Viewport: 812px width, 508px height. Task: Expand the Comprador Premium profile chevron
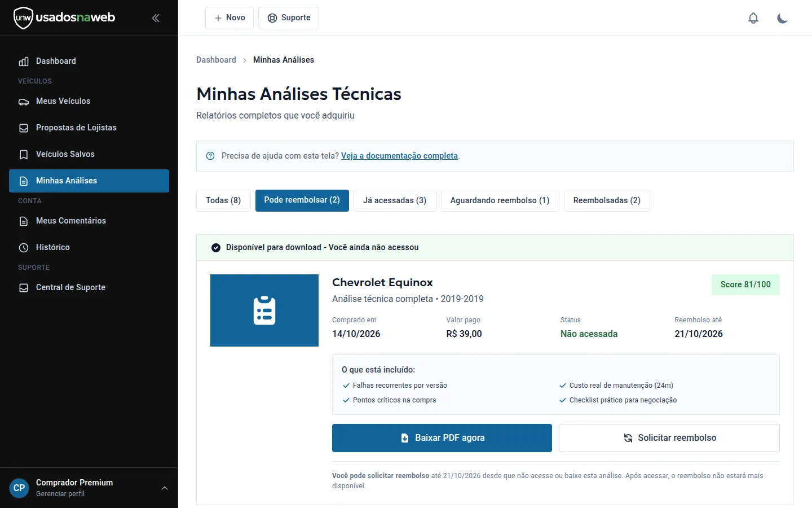165,488
